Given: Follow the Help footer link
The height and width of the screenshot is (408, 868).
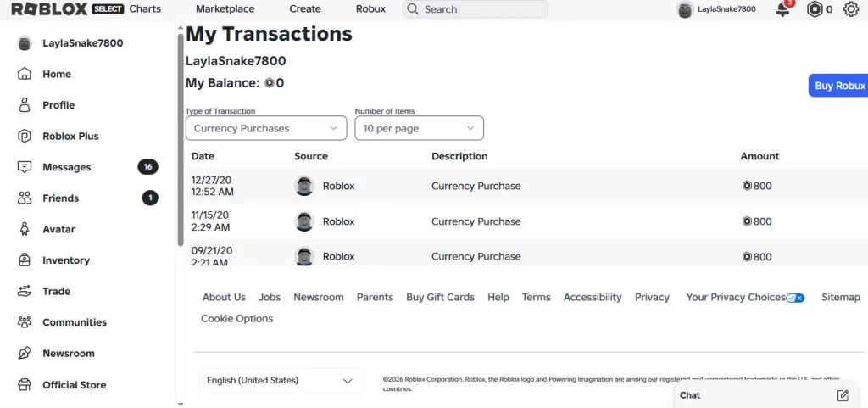Looking at the screenshot, I should (498, 297).
